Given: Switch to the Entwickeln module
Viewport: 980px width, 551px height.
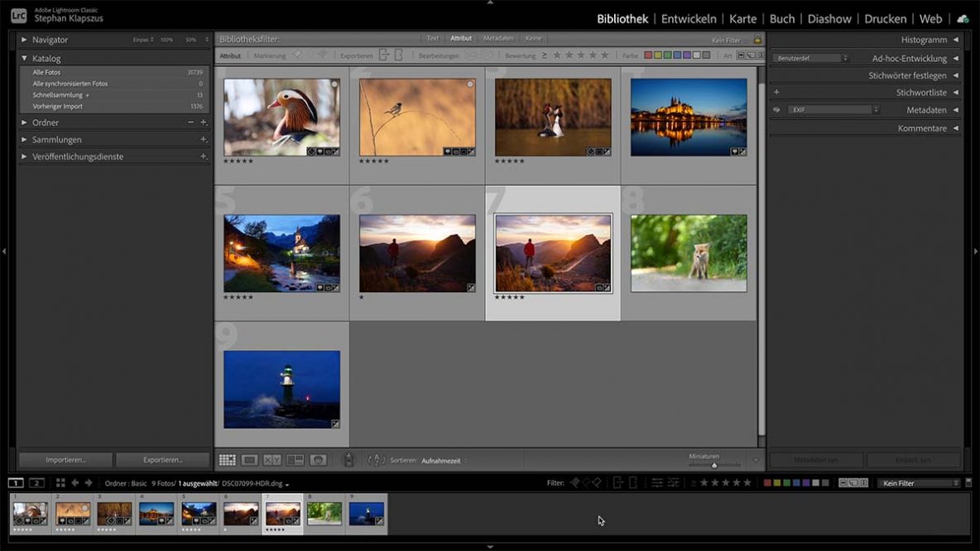Looking at the screenshot, I should [x=688, y=18].
